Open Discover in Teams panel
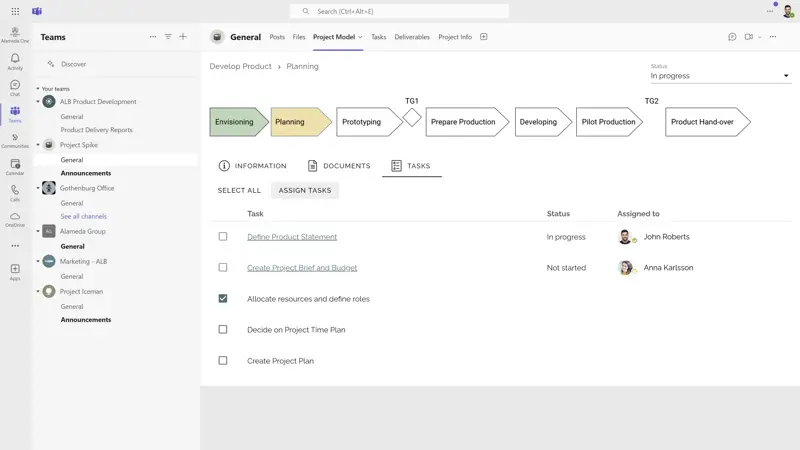This screenshot has width=800, height=450. (73, 64)
